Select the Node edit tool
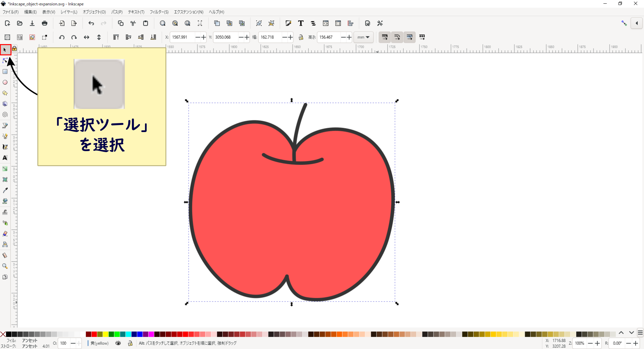644x349 pixels. pyautogui.click(x=5, y=61)
